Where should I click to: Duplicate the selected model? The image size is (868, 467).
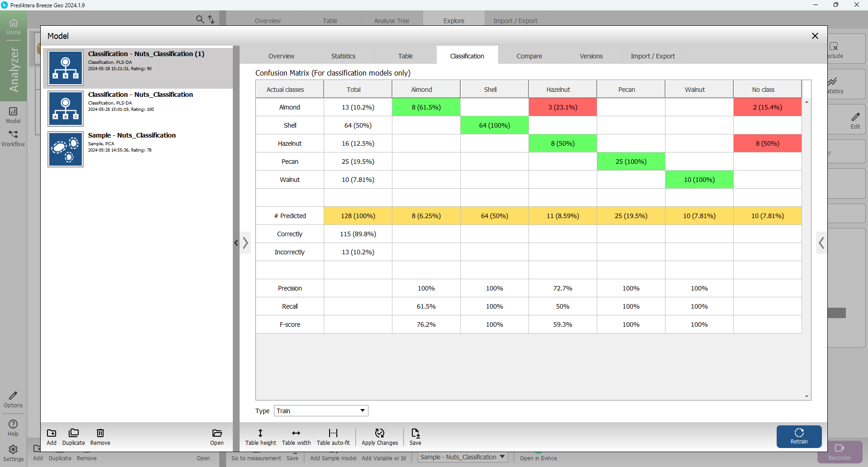73,437
